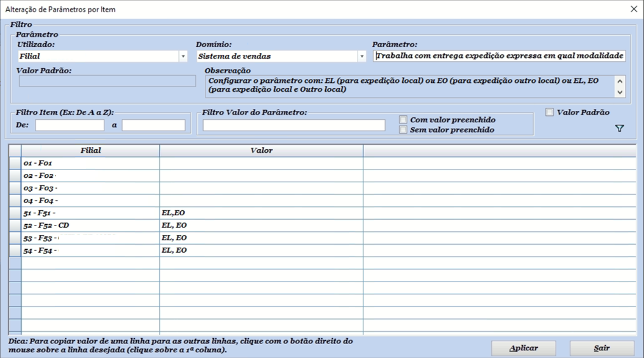The width and height of the screenshot is (644, 358).
Task: Click the Valor cell of '52 - F52 - CD'
Action: click(261, 226)
